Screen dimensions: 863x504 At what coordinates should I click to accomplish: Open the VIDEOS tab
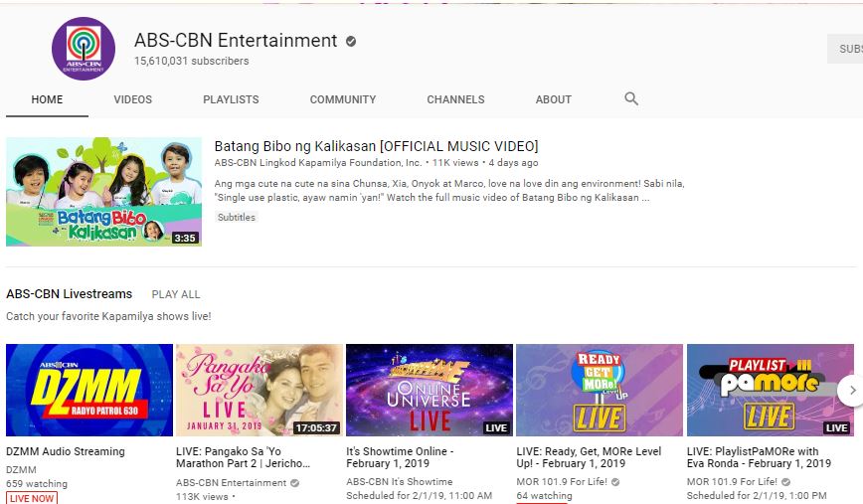tap(132, 99)
